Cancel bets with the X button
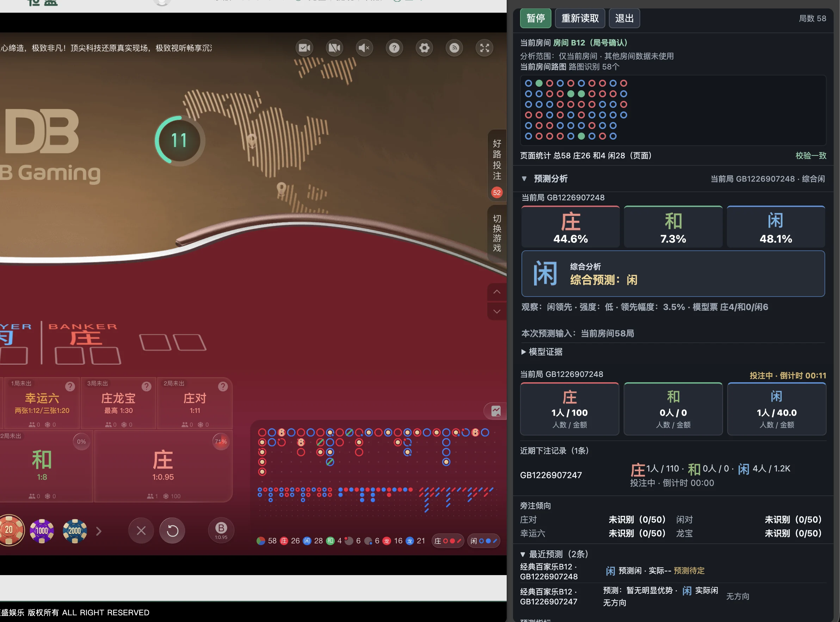Image resolution: width=840 pixels, height=622 pixels. [141, 531]
